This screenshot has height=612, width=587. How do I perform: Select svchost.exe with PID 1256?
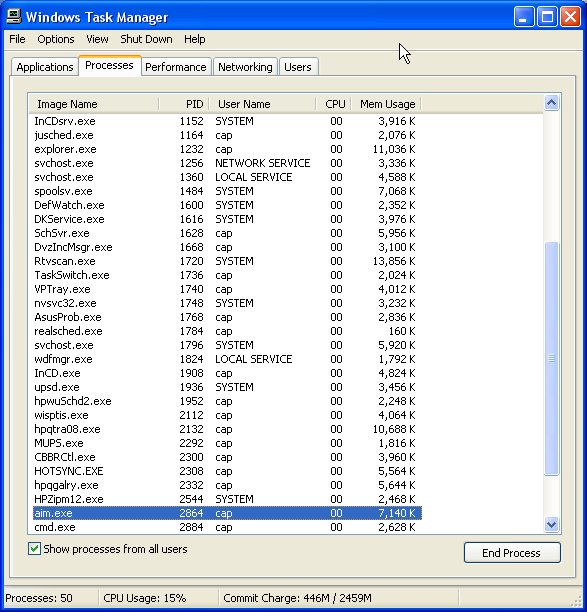(227, 163)
